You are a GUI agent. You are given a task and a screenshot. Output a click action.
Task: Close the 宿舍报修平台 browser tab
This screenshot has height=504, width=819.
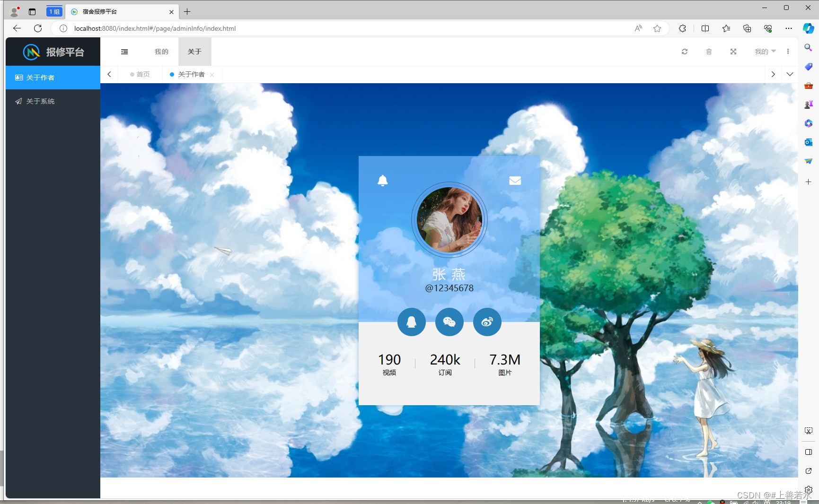click(171, 12)
